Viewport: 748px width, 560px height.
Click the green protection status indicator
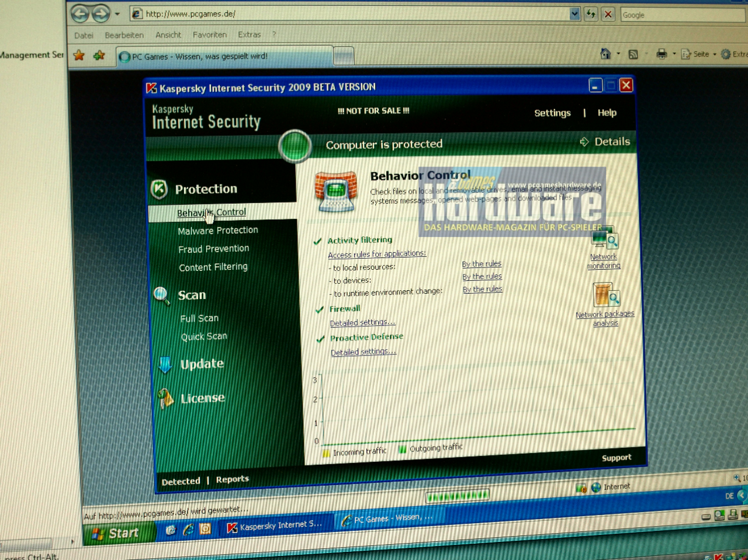click(295, 146)
